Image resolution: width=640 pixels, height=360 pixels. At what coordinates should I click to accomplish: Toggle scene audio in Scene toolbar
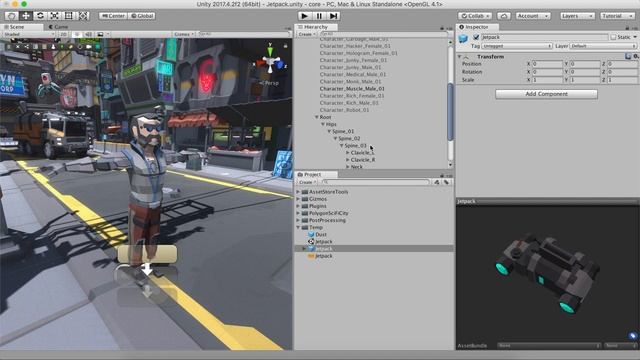pos(89,34)
